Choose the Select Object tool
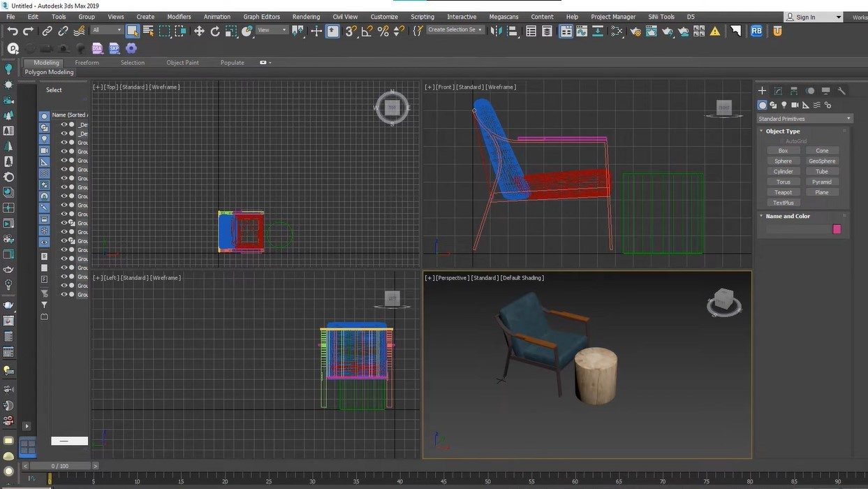 tap(132, 31)
